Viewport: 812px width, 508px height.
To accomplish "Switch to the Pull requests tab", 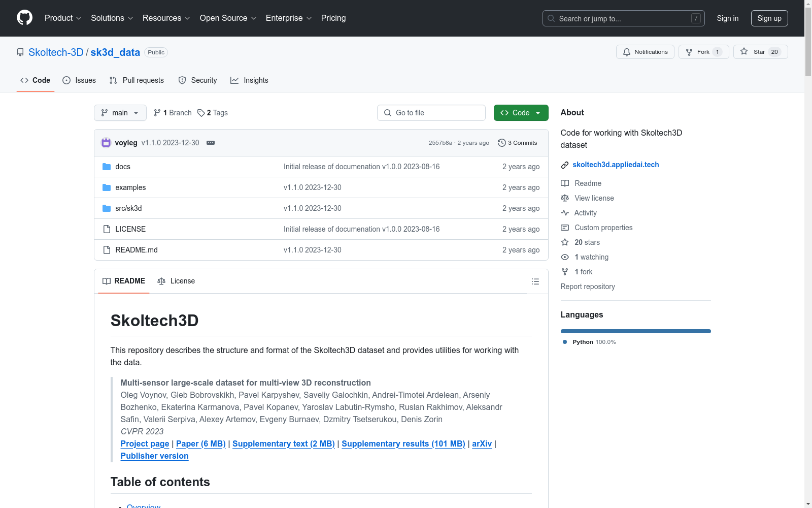I will point(137,80).
